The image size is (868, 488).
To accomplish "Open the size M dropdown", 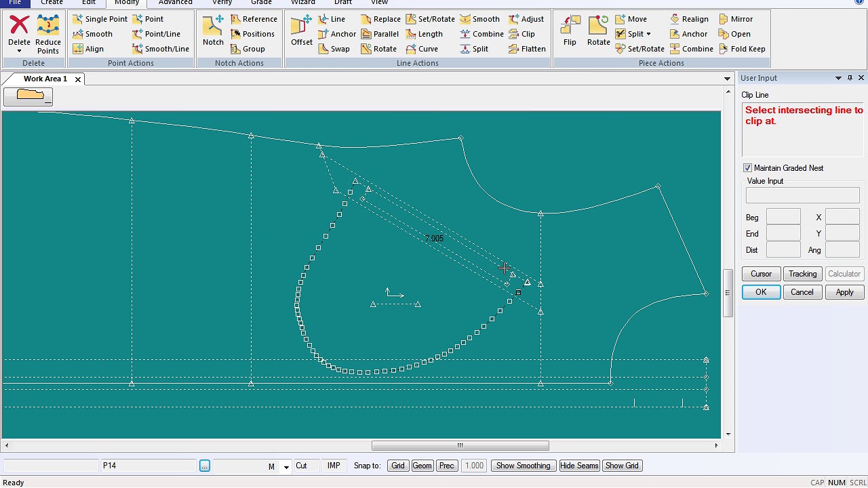I will point(286,466).
